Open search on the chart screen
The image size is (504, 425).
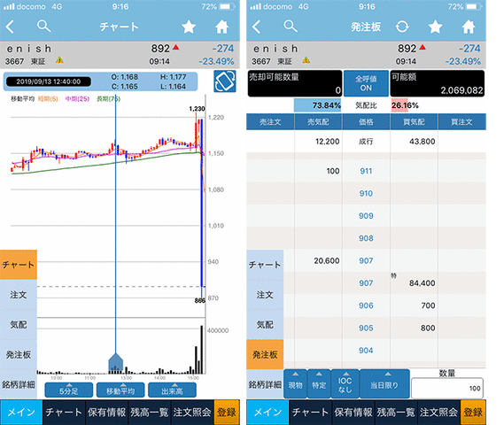coord(43,26)
